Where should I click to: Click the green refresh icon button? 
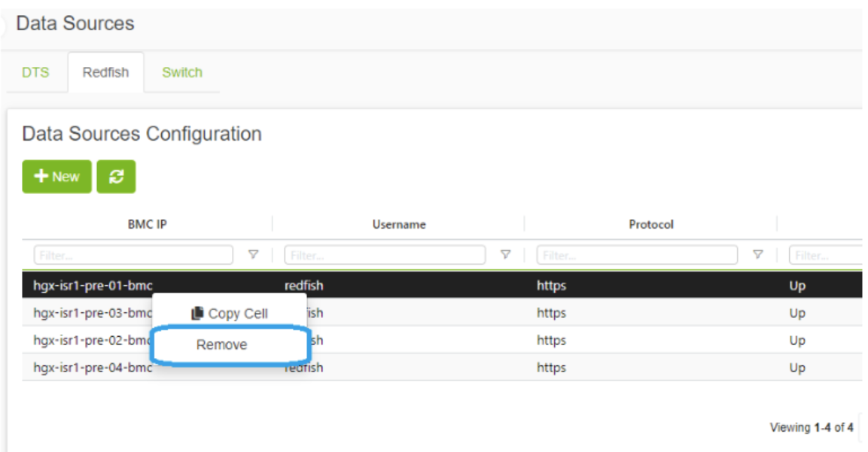(116, 177)
